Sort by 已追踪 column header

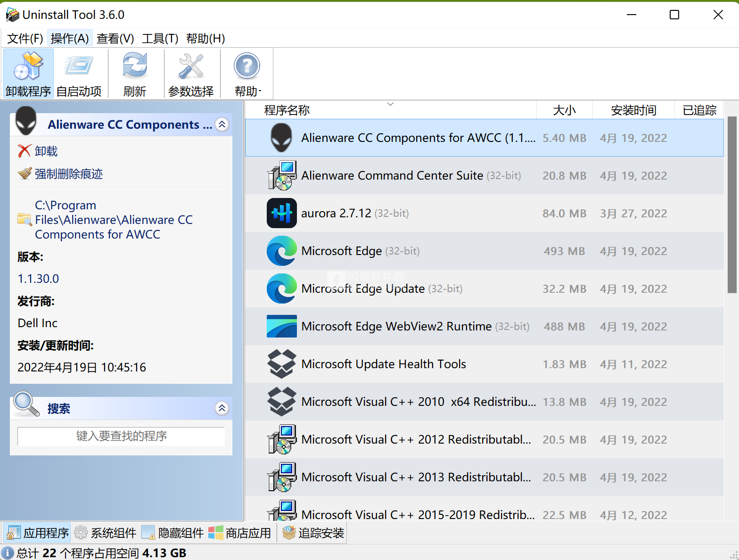(x=699, y=110)
